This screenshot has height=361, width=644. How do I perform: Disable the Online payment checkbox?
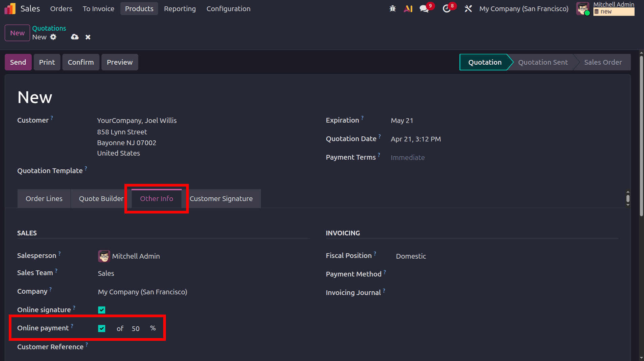pos(101,328)
